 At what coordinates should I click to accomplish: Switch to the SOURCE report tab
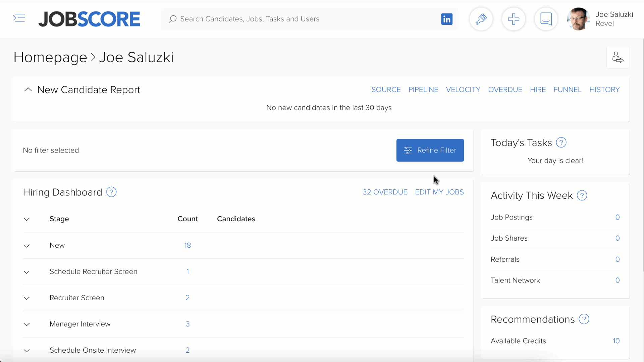tap(386, 90)
